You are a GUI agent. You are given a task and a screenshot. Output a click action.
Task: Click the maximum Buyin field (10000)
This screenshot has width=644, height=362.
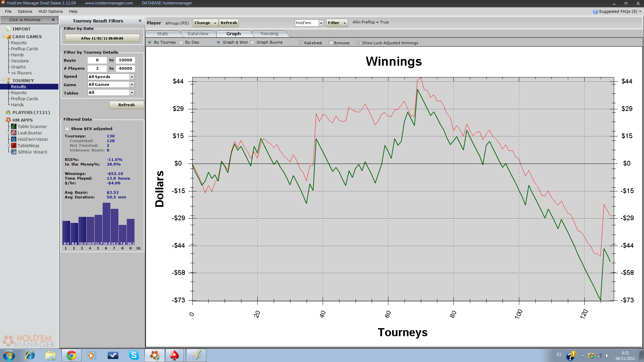pos(125,60)
